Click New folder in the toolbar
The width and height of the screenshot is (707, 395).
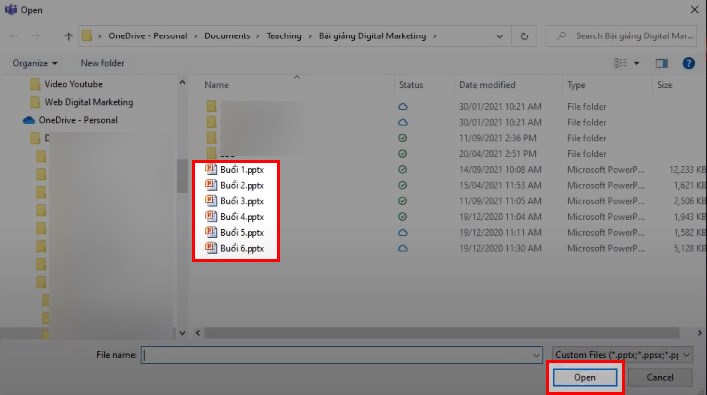tap(102, 63)
